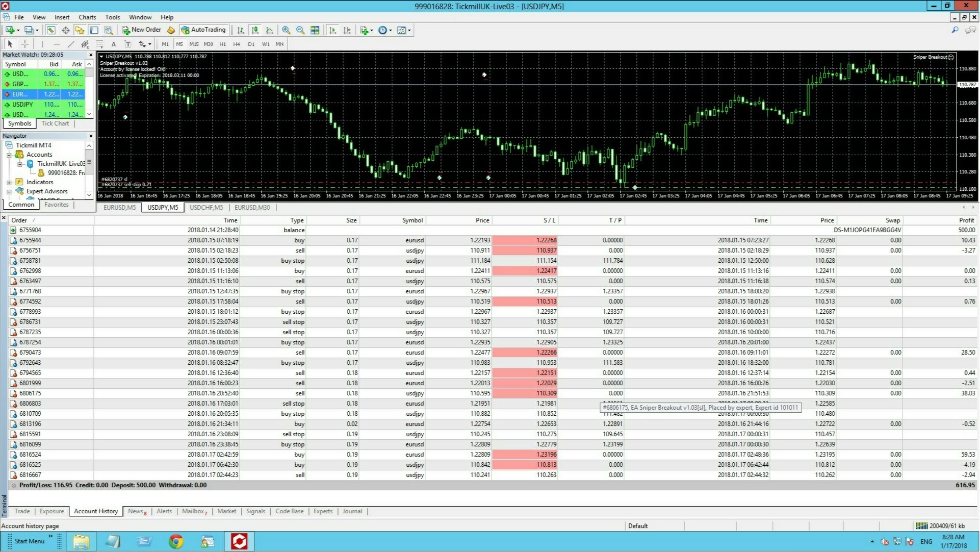Switch chart to Candlesticks mode
This screenshot has width=980, height=552.
click(255, 30)
